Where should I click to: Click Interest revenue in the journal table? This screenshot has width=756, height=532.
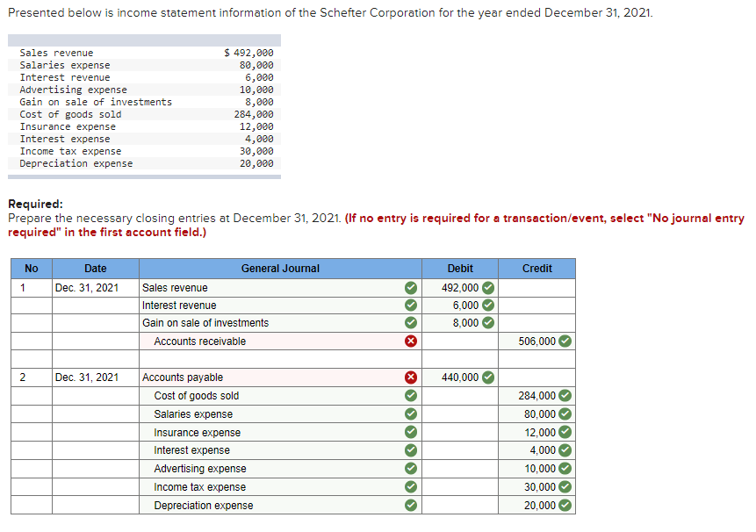179,306
